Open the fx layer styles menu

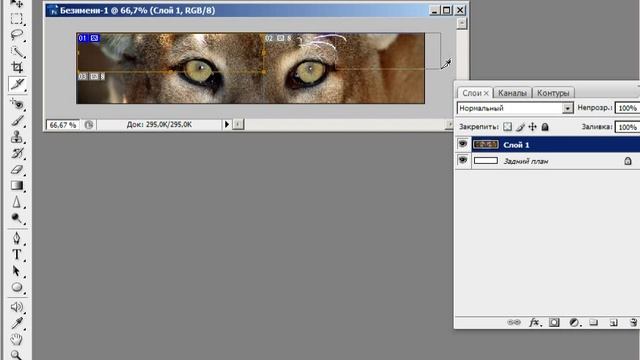click(535, 322)
